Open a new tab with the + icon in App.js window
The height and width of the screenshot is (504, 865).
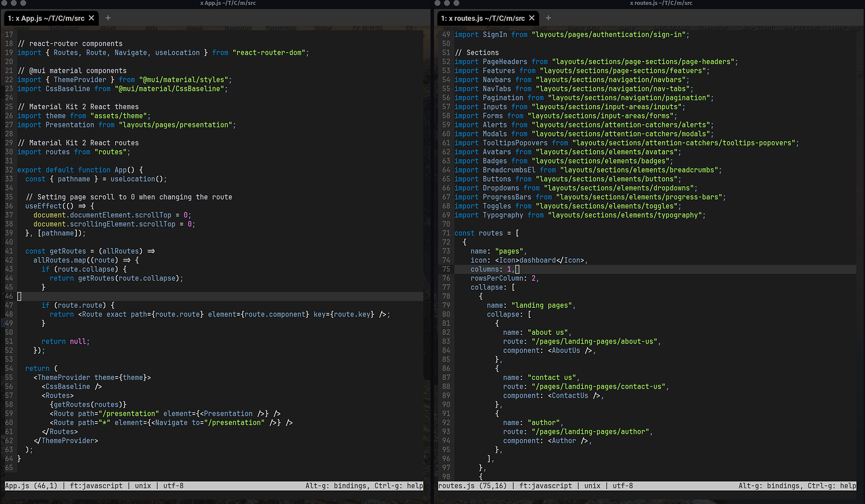pos(107,18)
